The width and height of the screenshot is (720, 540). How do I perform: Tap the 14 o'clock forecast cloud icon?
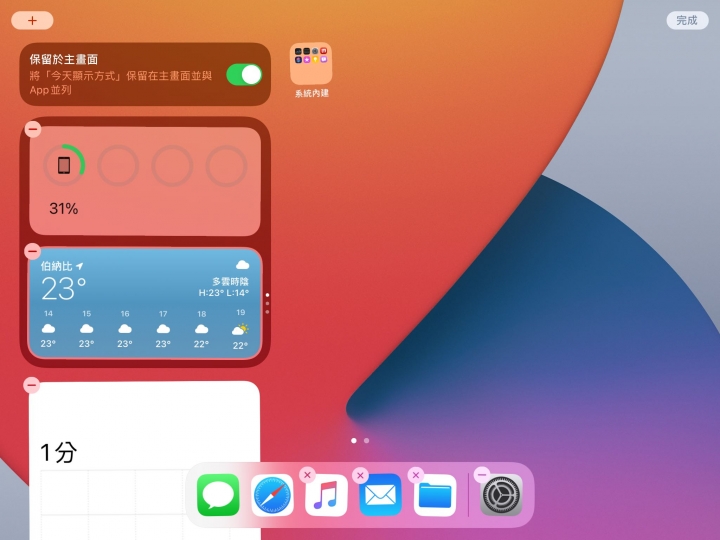[48, 329]
